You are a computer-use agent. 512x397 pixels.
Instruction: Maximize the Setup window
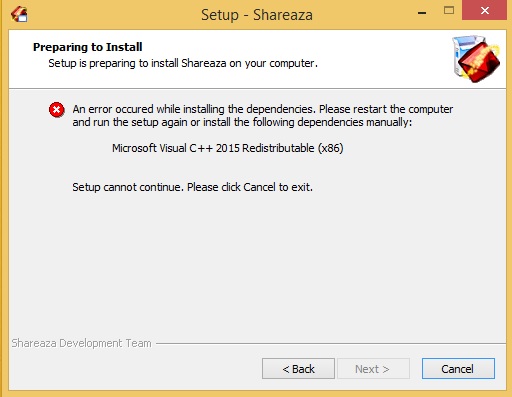pos(449,10)
